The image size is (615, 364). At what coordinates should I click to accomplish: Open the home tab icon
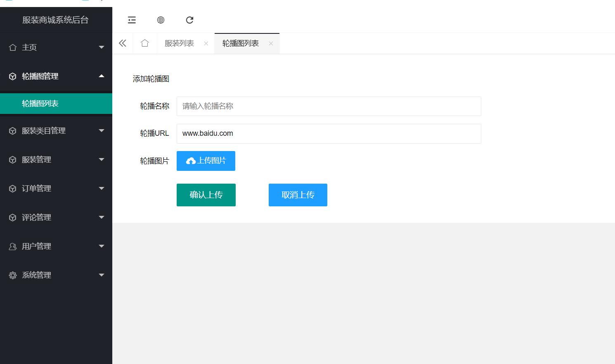pyautogui.click(x=144, y=43)
